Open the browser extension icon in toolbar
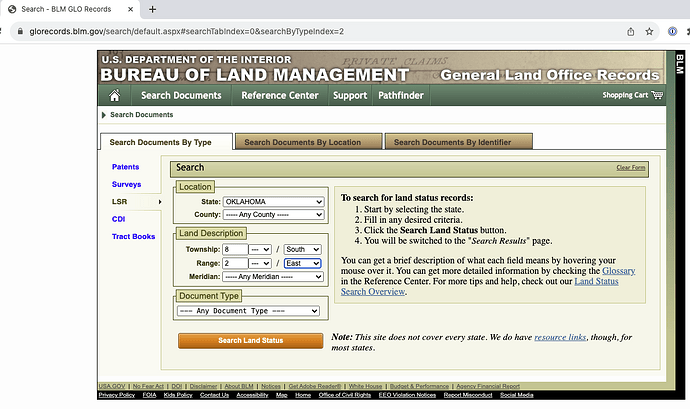 (672, 31)
